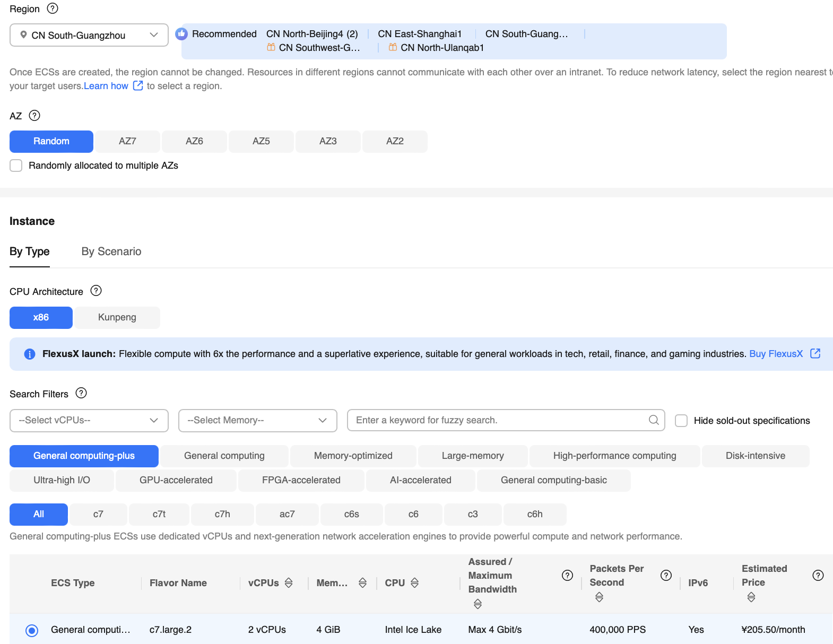Open the Buy FlexusX link
This screenshot has width=833, height=644.
[776, 354]
